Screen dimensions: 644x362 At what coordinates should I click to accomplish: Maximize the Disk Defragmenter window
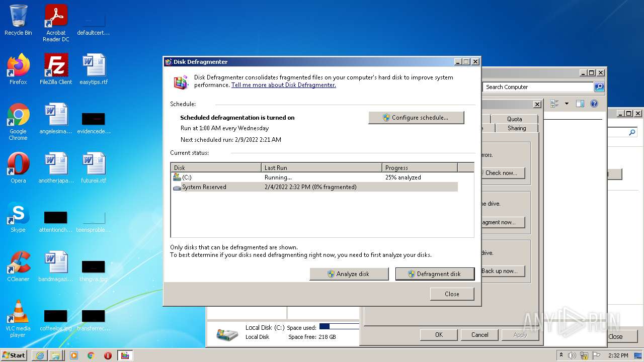click(x=466, y=62)
